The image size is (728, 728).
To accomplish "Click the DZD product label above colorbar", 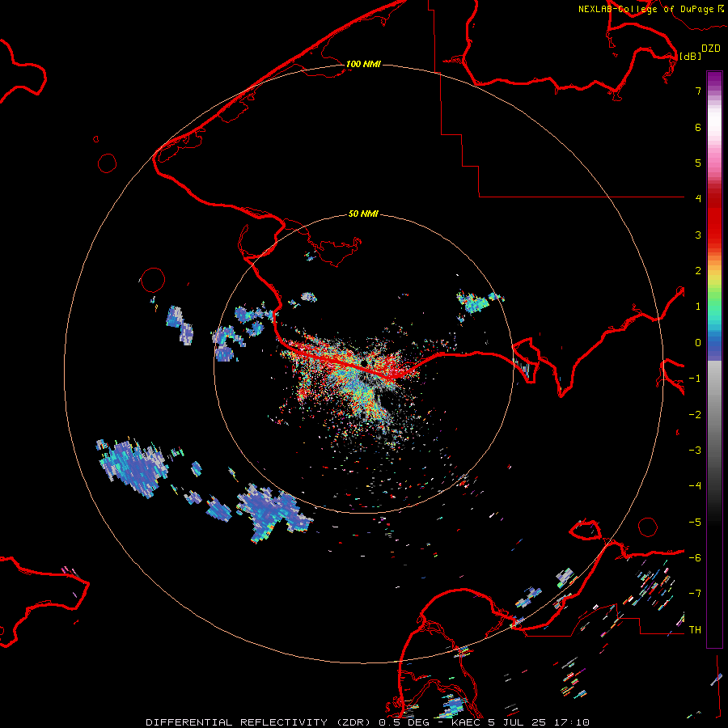I will pos(711,49).
